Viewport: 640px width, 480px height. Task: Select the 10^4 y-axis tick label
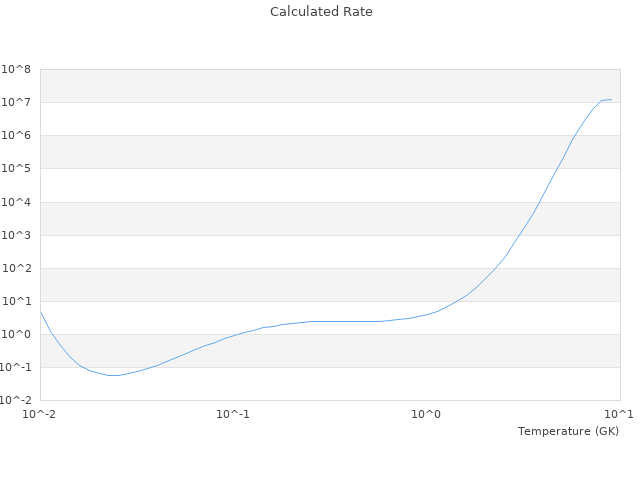pyautogui.click(x=16, y=202)
